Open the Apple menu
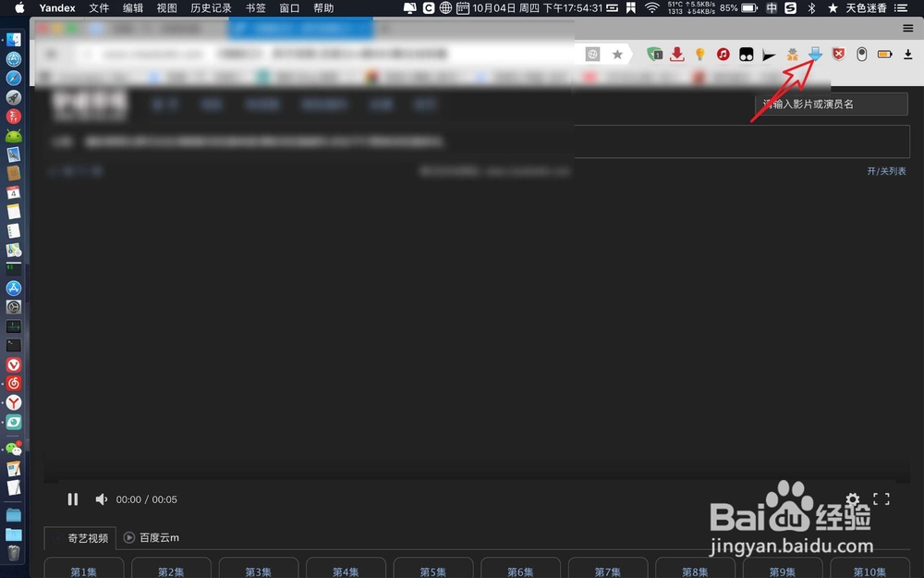 (x=19, y=7)
